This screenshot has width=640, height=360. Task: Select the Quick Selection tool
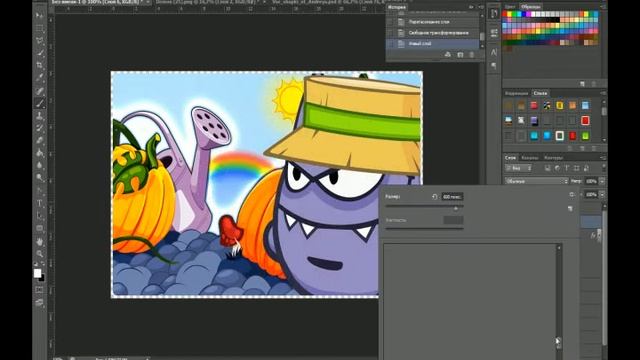(40, 53)
